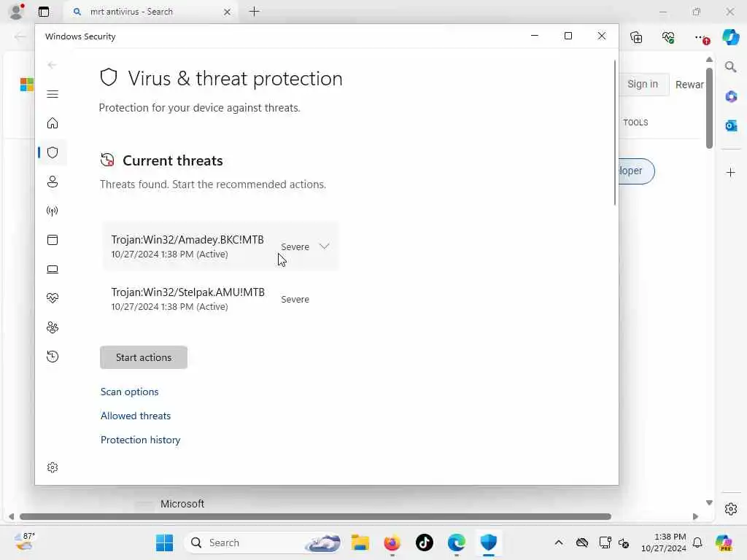The image size is (747, 560).
Task: Open Family options icon in sidebar
Action: click(x=53, y=327)
